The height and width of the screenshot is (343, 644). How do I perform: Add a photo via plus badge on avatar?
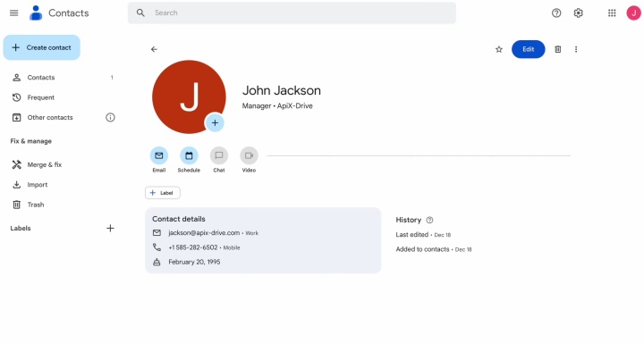[x=215, y=122]
